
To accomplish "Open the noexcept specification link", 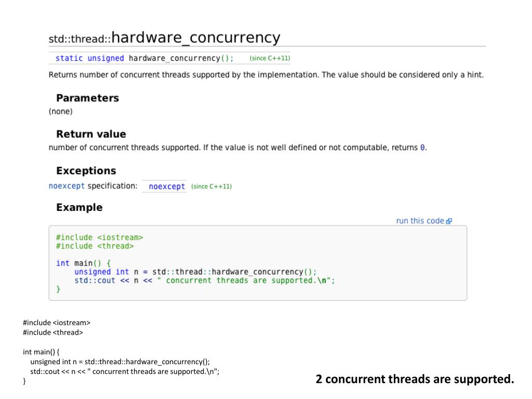I will coord(67,186).
